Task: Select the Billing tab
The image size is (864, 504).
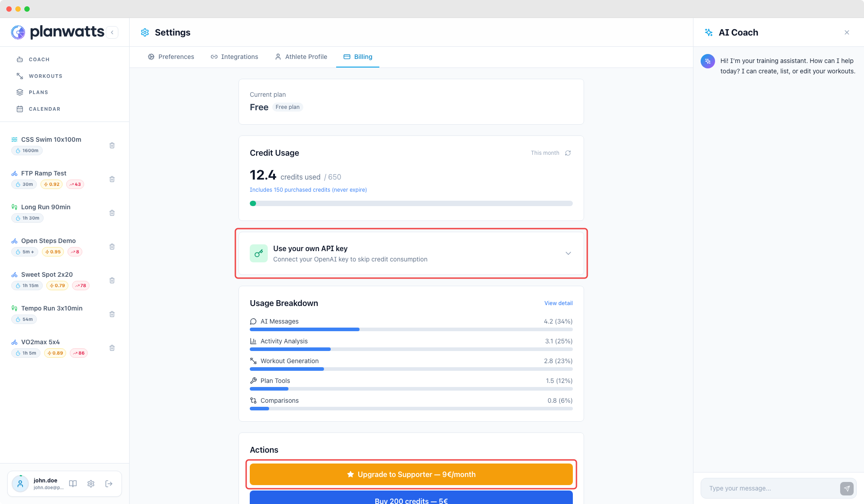Action: point(358,57)
